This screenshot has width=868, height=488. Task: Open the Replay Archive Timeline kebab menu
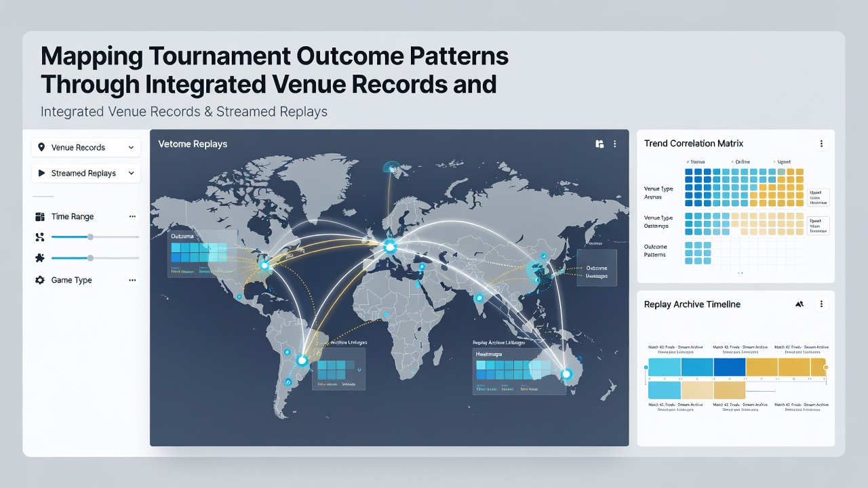(x=821, y=304)
